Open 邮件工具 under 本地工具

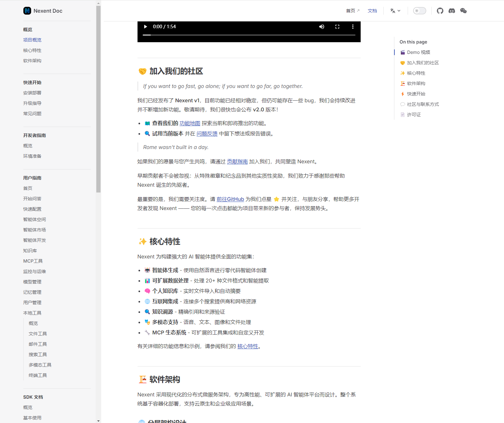(38, 344)
